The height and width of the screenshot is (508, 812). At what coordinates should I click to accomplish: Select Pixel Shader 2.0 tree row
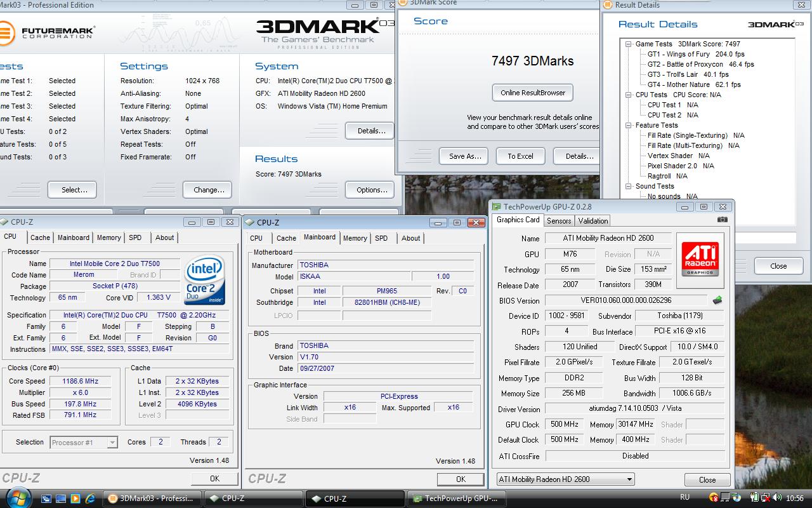click(680, 166)
